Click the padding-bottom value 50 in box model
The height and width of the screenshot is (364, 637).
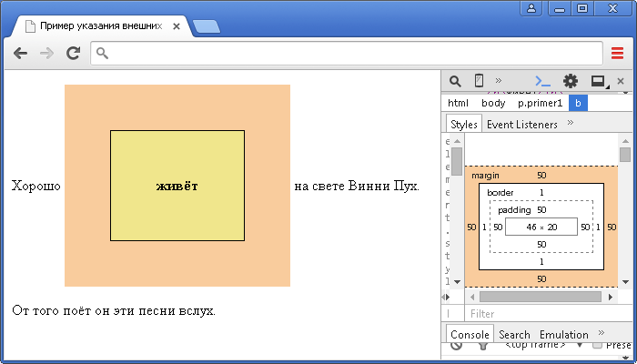click(x=541, y=245)
